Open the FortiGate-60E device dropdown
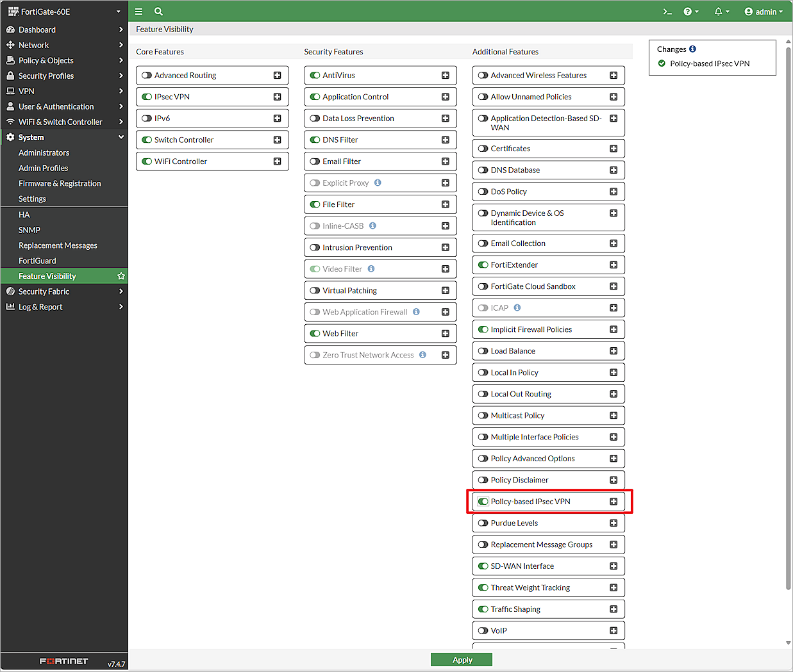The width and height of the screenshot is (793, 672). tap(64, 12)
